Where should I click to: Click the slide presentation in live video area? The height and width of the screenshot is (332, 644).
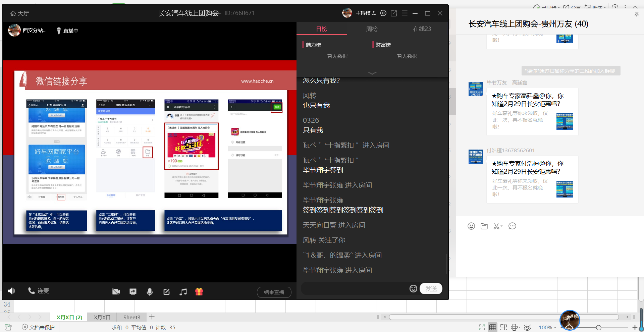150,152
